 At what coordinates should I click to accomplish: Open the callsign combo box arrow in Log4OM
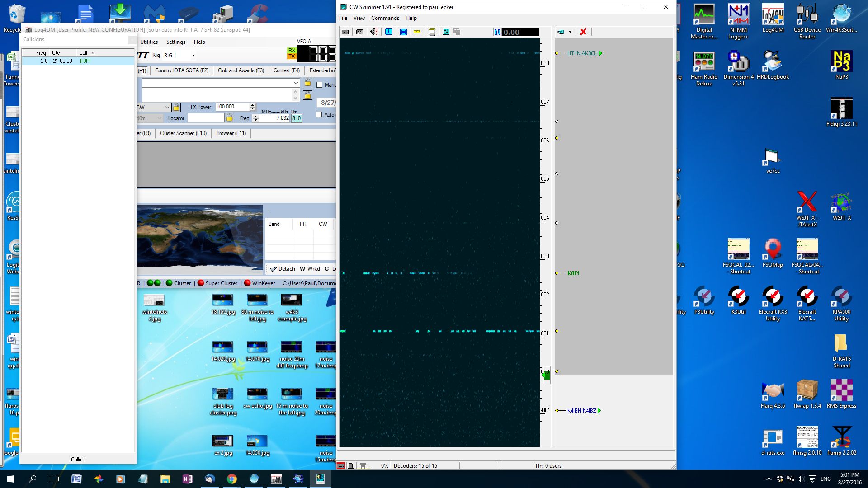click(x=296, y=83)
